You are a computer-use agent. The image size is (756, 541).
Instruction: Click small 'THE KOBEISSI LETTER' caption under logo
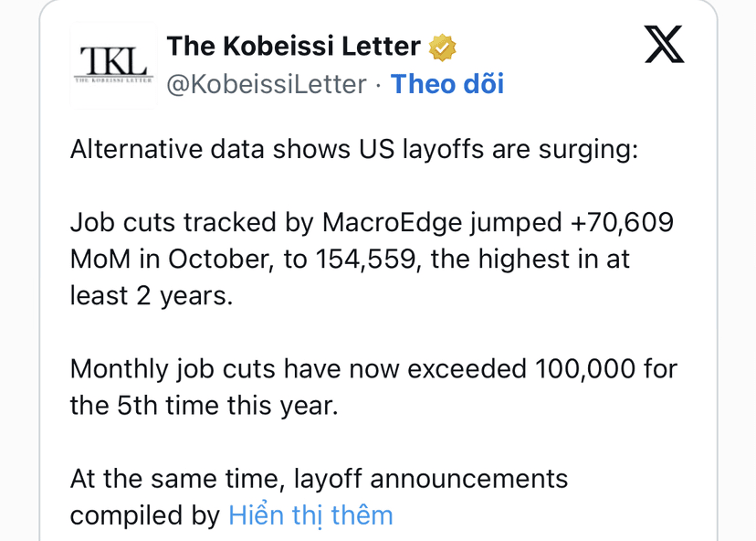(113, 80)
